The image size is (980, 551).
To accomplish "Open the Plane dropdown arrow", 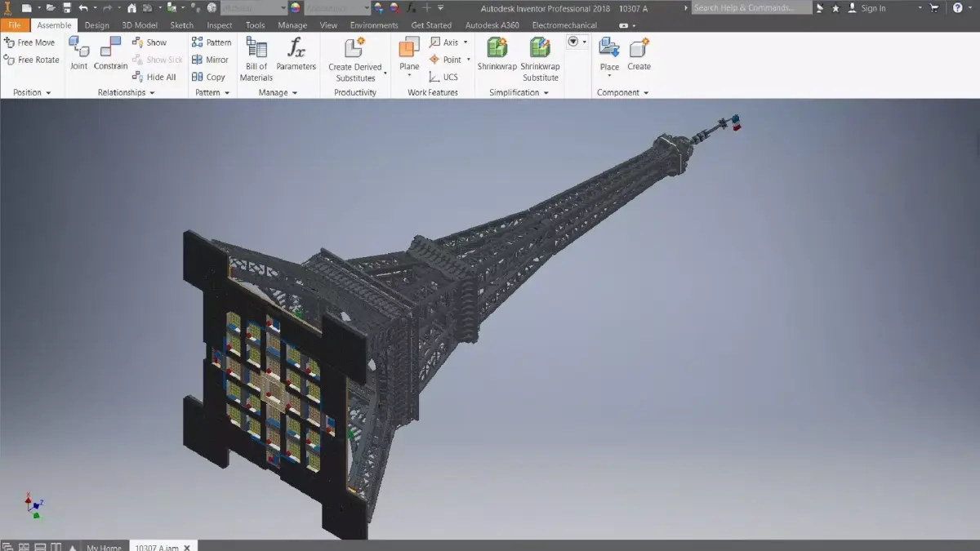I will coord(409,77).
